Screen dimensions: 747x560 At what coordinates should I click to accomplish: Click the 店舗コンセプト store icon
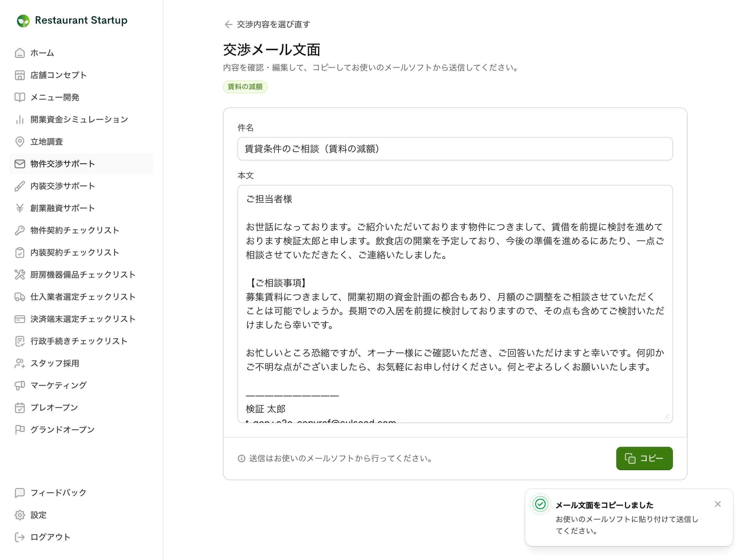20,75
